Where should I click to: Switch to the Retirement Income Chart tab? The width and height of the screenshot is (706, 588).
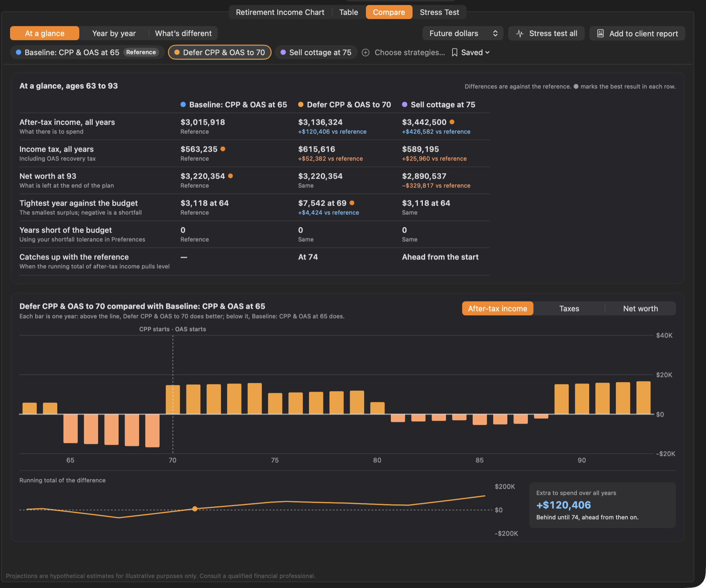pyautogui.click(x=280, y=12)
